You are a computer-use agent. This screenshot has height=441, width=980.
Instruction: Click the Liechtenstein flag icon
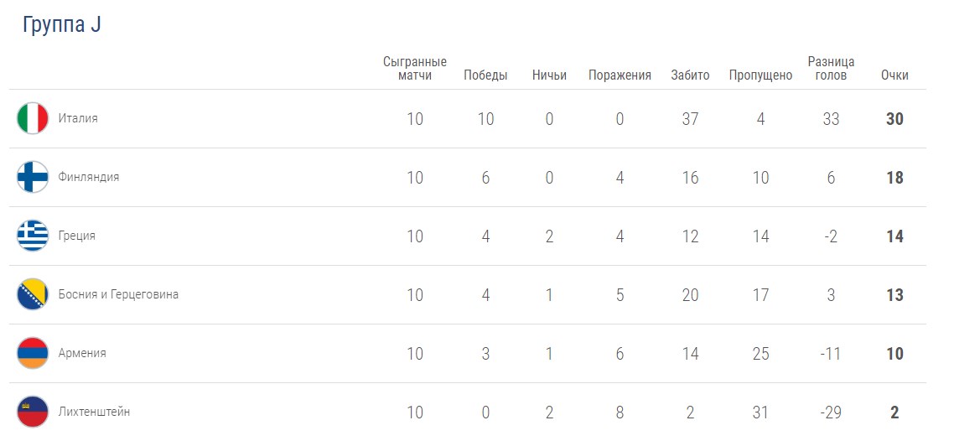point(33,412)
